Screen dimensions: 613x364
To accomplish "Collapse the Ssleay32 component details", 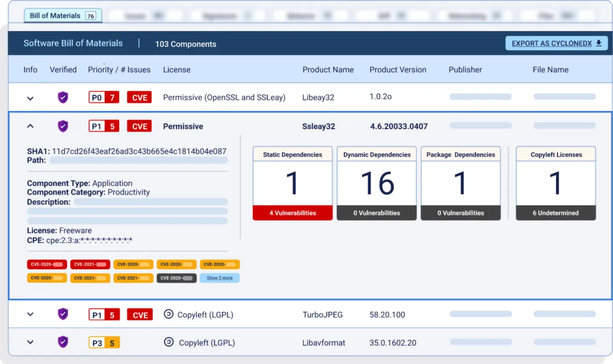I will click(30, 126).
